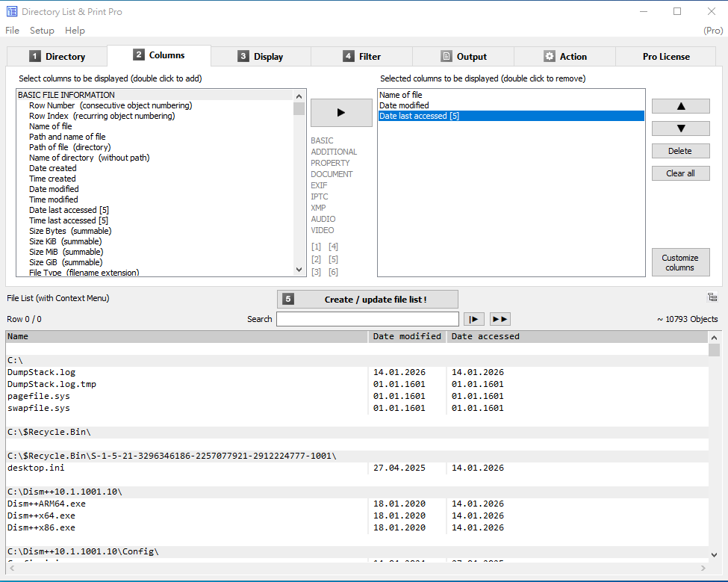Move selected column up with arrow

680,106
